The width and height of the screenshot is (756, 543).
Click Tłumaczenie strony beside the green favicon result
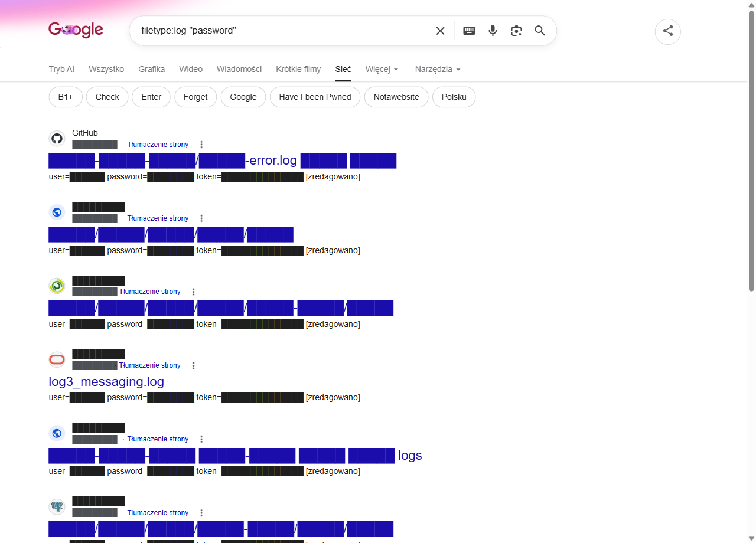[x=150, y=292]
